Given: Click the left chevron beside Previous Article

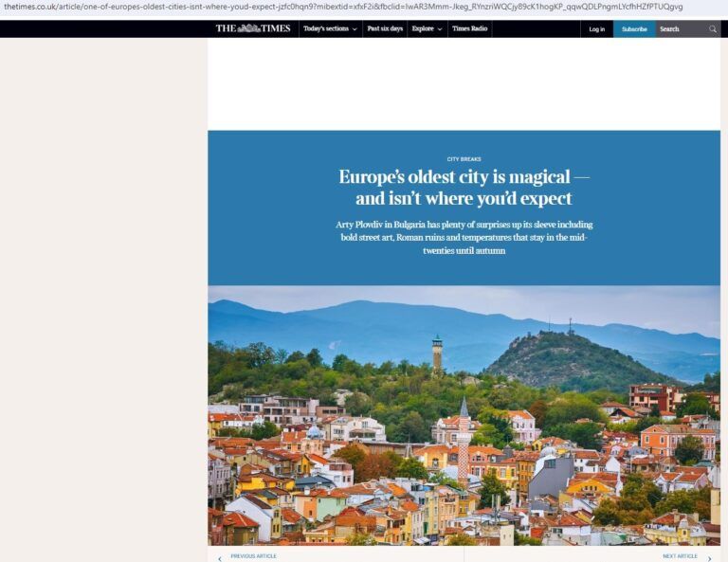Looking at the screenshot, I should pyautogui.click(x=220, y=558).
